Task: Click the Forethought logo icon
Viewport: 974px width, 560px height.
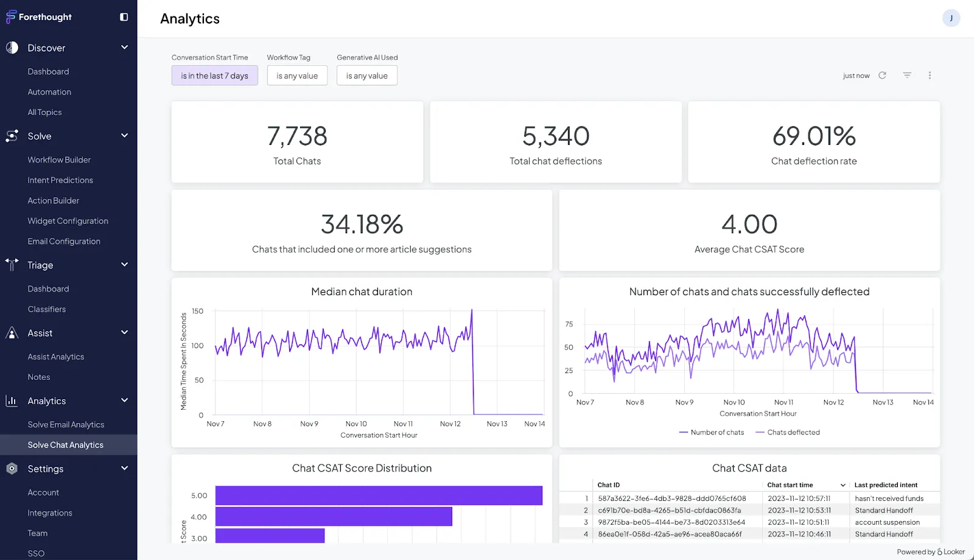Action: [11, 16]
